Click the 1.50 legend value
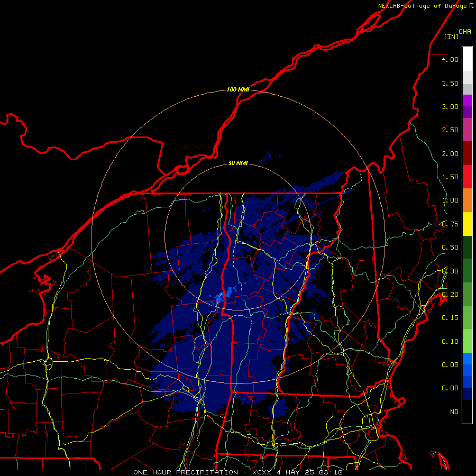 click(x=450, y=177)
